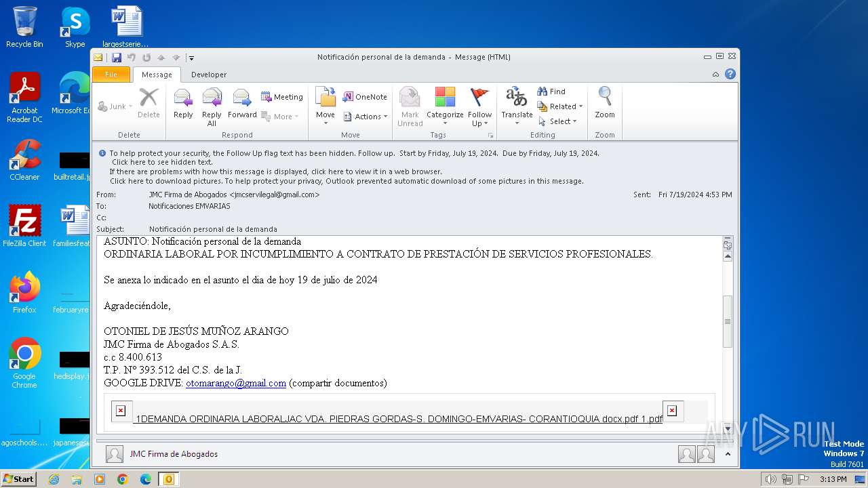Create a Meeting from this email
This screenshot has width=868, height=488.
[x=282, y=97]
